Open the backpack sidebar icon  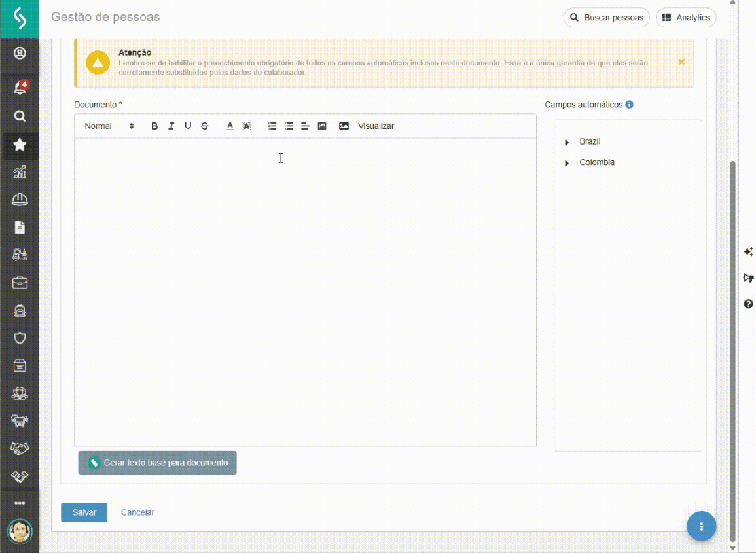point(19,310)
